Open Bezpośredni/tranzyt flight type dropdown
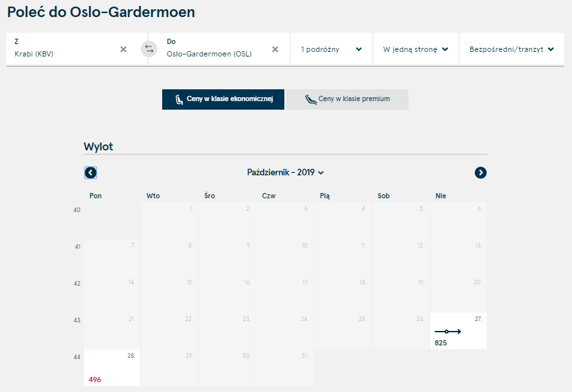 pos(512,49)
